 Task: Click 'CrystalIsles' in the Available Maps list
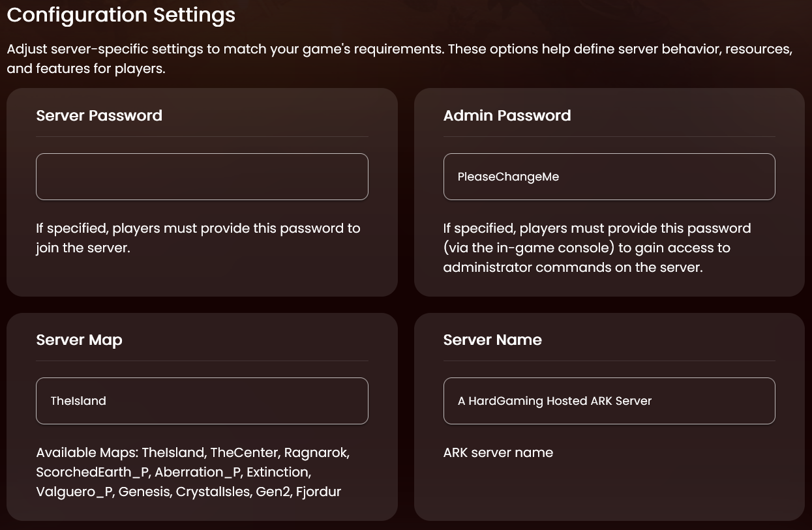[x=213, y=492]
